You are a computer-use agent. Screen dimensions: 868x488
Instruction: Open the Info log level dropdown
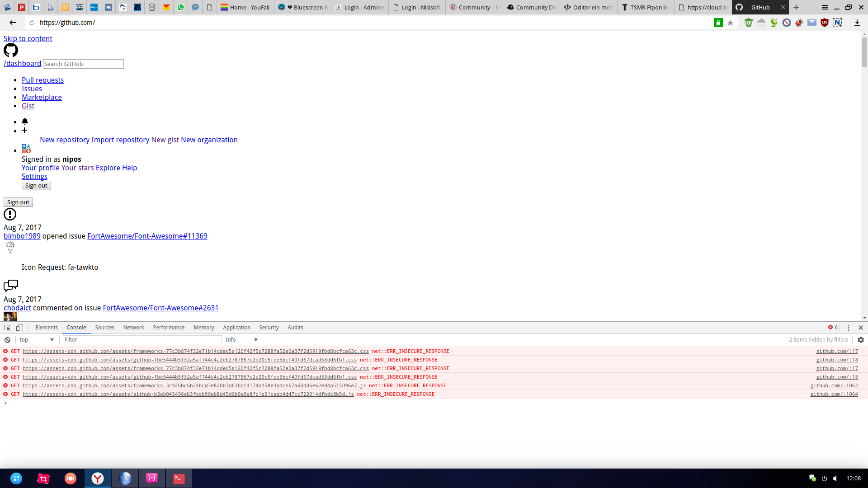(x=241, y=340)
